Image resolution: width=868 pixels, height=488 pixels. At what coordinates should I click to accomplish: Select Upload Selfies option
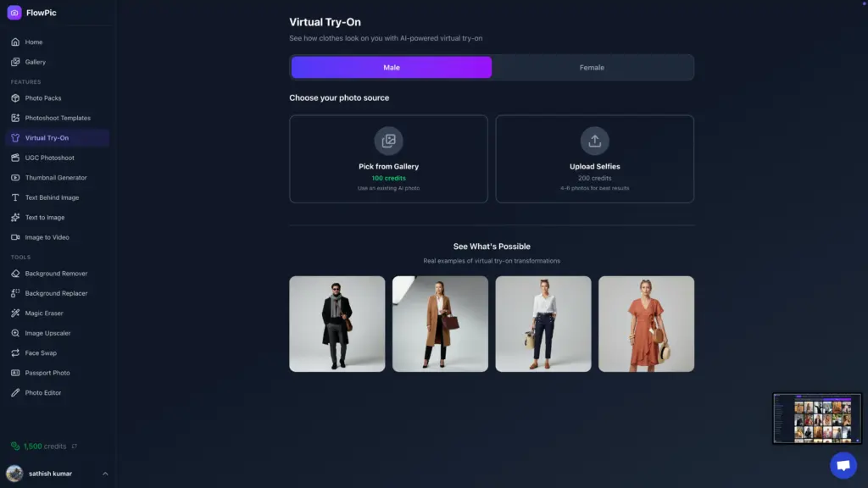pos(595,158)
